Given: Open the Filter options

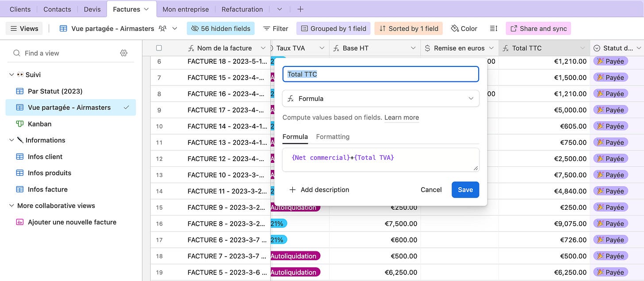Looking at the screenshot, I should click(x=276, y=29).
